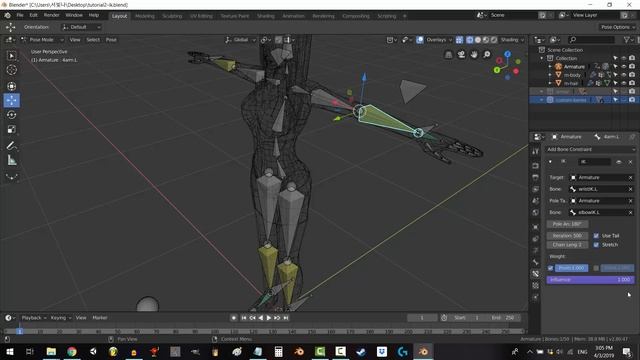Open File Explorer from the taskbar
Viewport: 640px width, 360px height.
[x=51, y=351]
